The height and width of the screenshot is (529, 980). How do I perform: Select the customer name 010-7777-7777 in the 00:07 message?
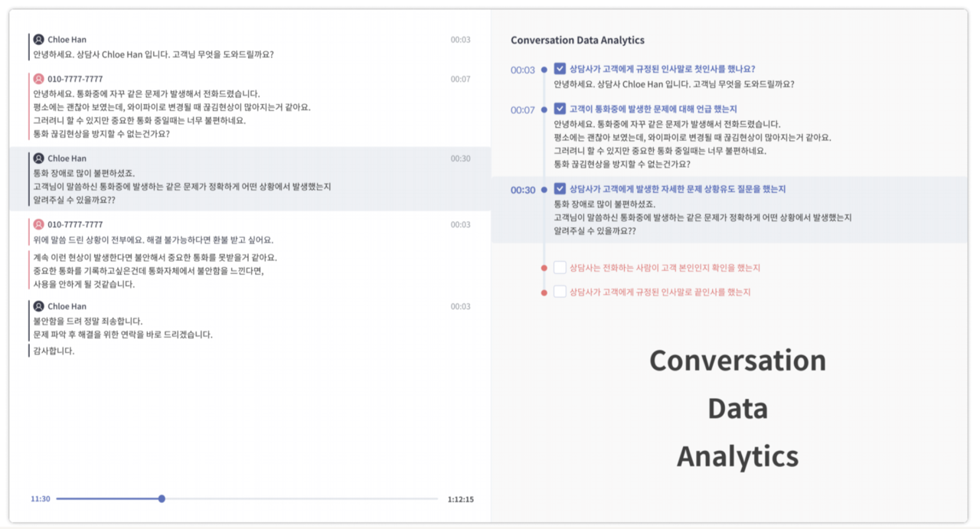coord(75,79)
